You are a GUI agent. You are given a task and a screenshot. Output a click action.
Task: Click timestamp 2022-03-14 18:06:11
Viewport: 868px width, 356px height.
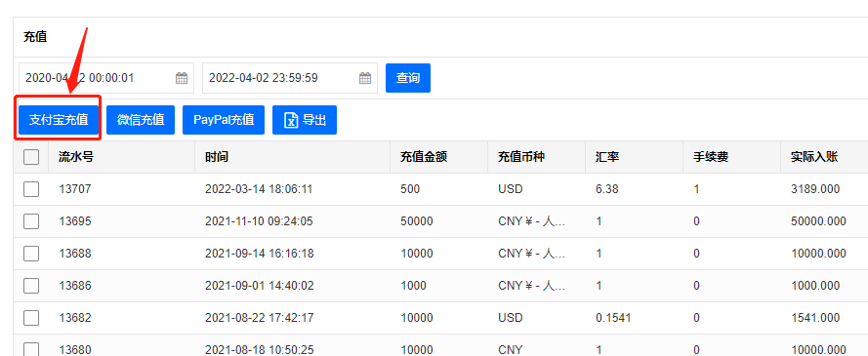point(259,189)
